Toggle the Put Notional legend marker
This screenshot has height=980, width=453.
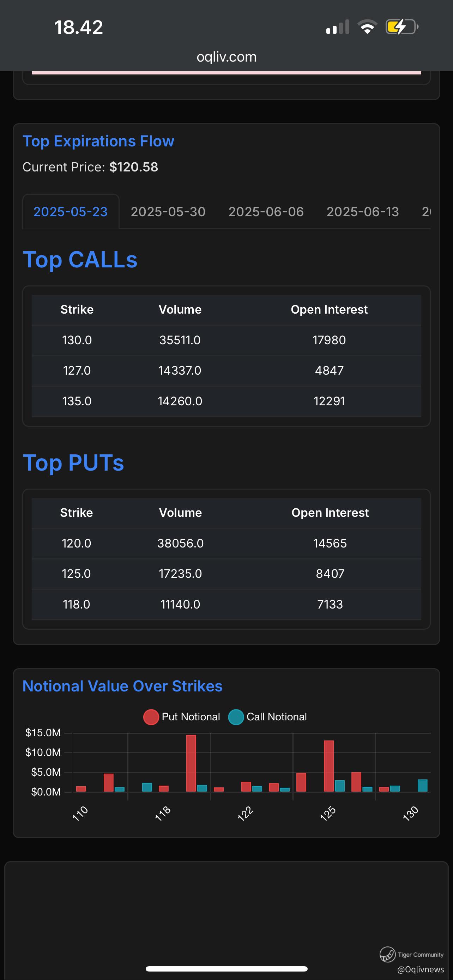pos(151,717)
